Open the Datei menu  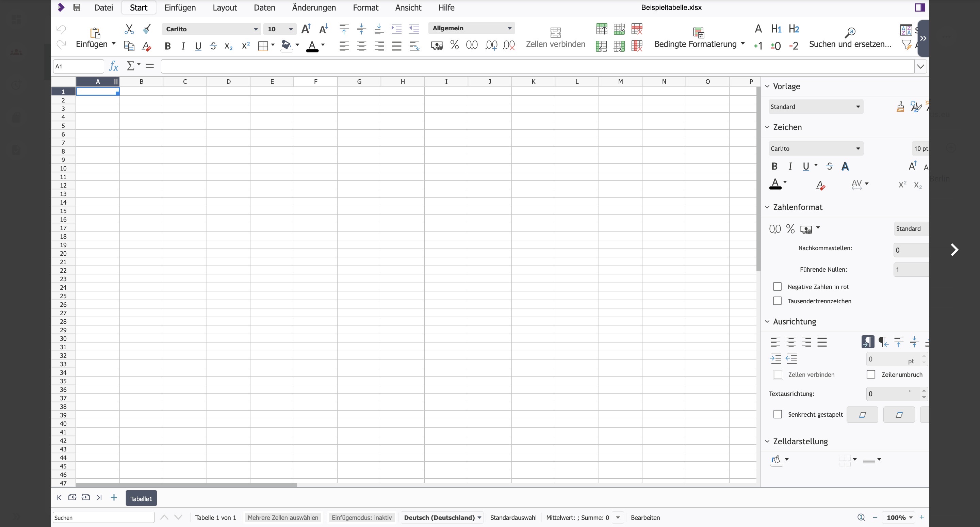pos(103,7)
